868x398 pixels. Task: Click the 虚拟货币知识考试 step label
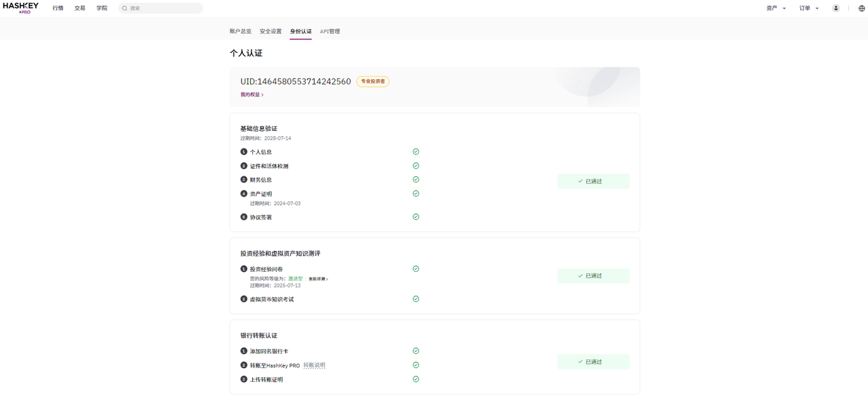(x=272, y=300)
